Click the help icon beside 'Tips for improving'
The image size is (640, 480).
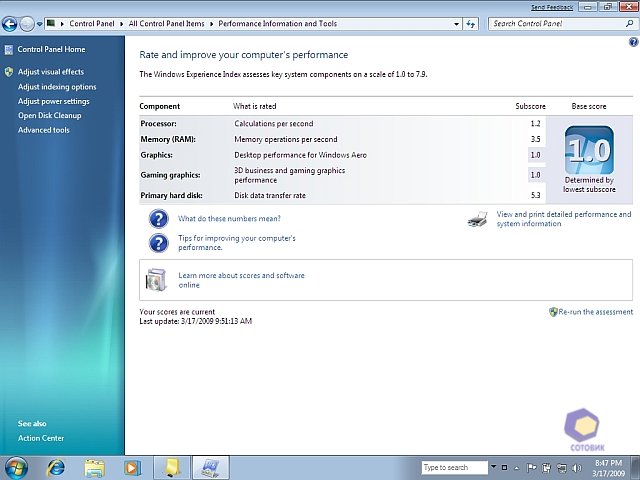(x=158, y=243)
